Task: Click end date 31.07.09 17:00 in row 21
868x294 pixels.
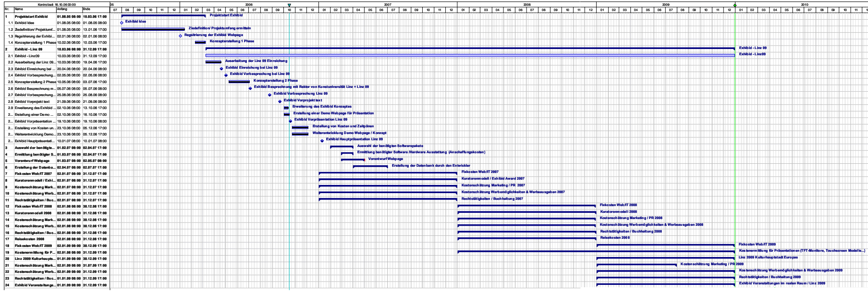Action: pyautogui.click(x=95, y=265)
